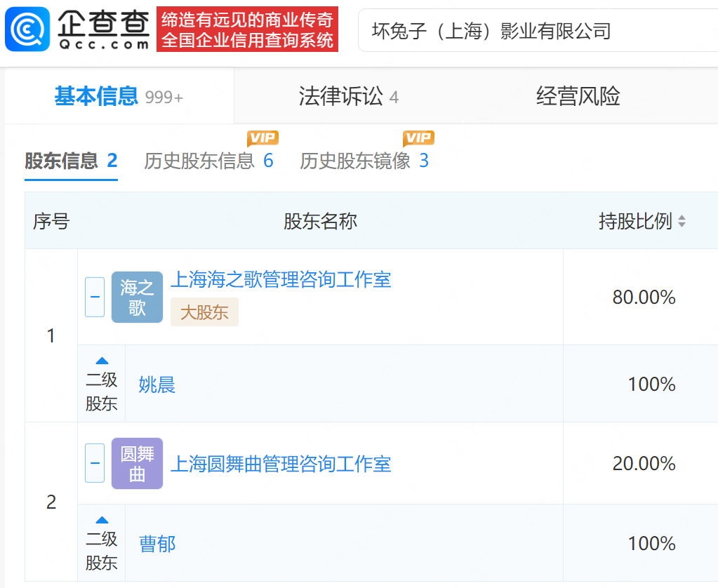This screenshot has width=718, height=588.
Task: Collapse the 上海圆舞曲 shareholder row
Action: tap(95, 463)
